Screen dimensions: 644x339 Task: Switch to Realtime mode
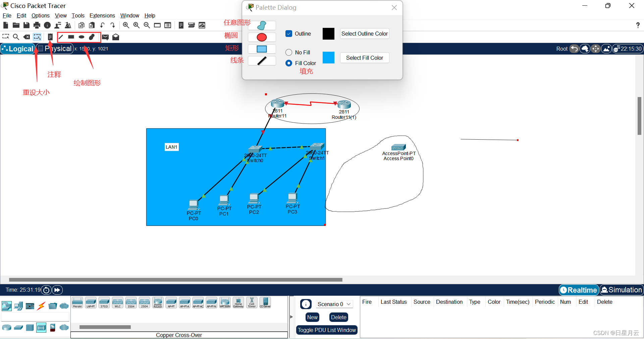tap(579, 290)
